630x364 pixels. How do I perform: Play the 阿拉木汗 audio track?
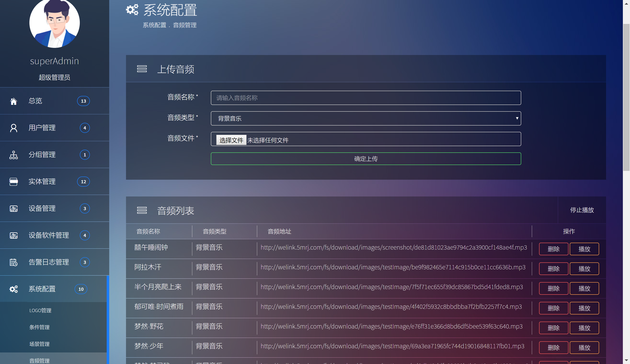[584, 269]
